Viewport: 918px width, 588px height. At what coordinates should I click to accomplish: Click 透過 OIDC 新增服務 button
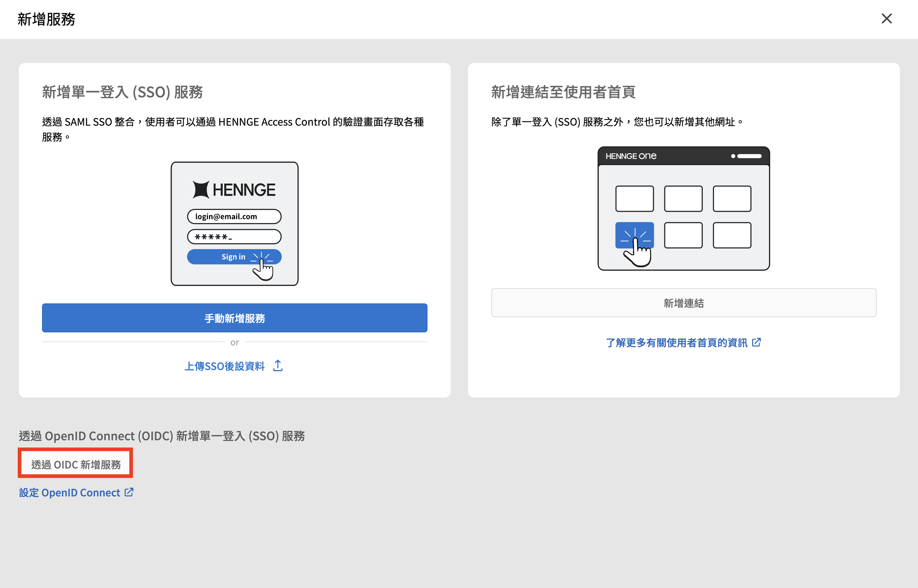pos(76,464)
